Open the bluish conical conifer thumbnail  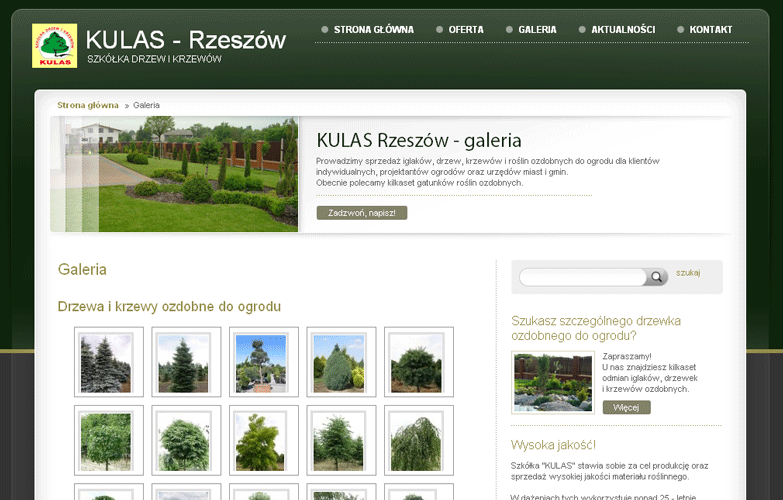341,362
